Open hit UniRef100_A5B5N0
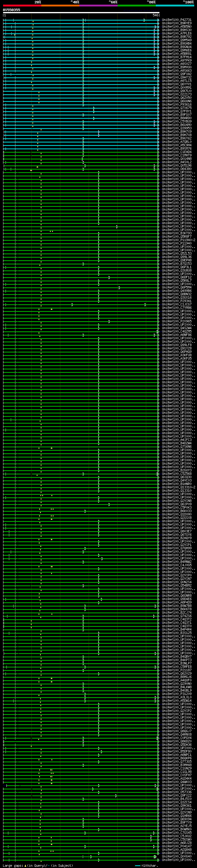 [x=176, y=26]
